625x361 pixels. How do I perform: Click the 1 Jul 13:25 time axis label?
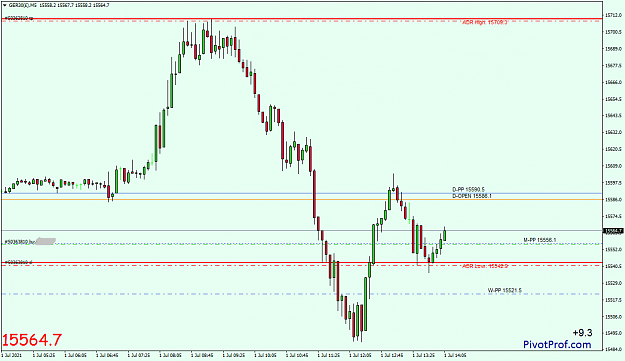click(424, 355)
